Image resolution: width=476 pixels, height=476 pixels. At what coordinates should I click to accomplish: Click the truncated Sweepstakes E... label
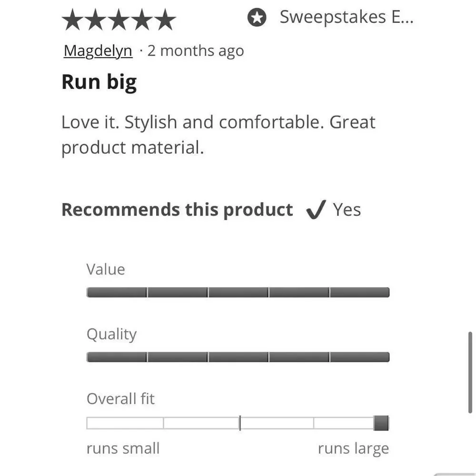tap(347, 17)
